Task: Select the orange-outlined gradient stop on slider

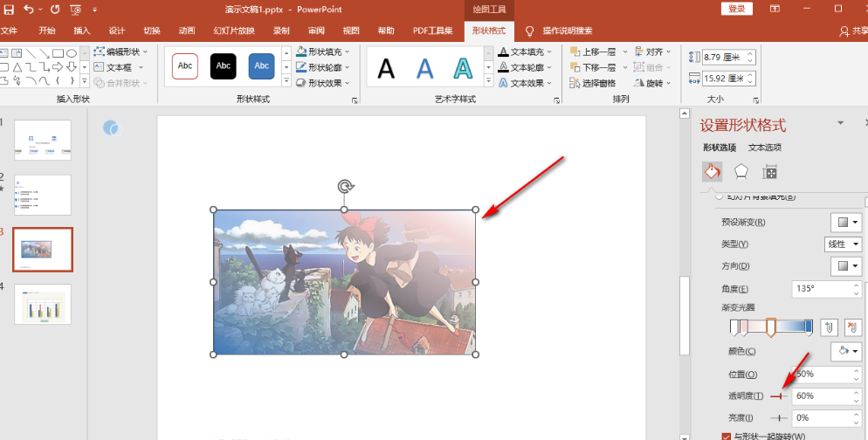Action: tap(770, 327)
